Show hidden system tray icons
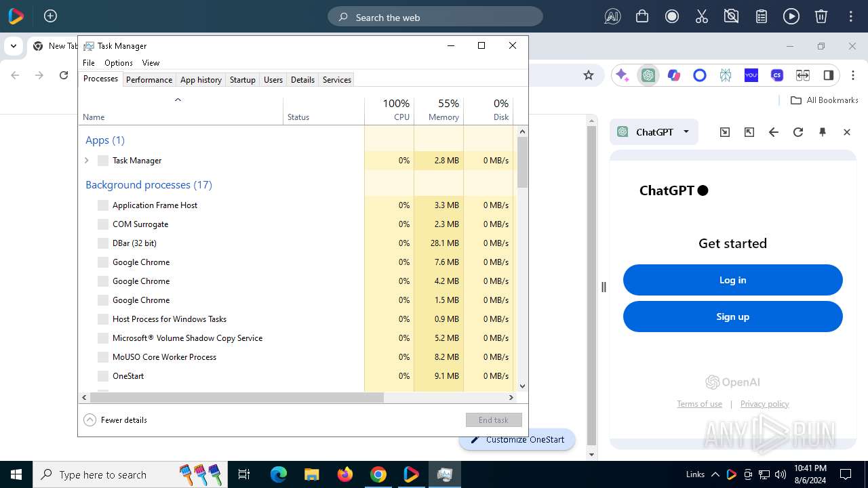Screen dimensions: 868x488 pyautogui.click(x=715, y=474)
